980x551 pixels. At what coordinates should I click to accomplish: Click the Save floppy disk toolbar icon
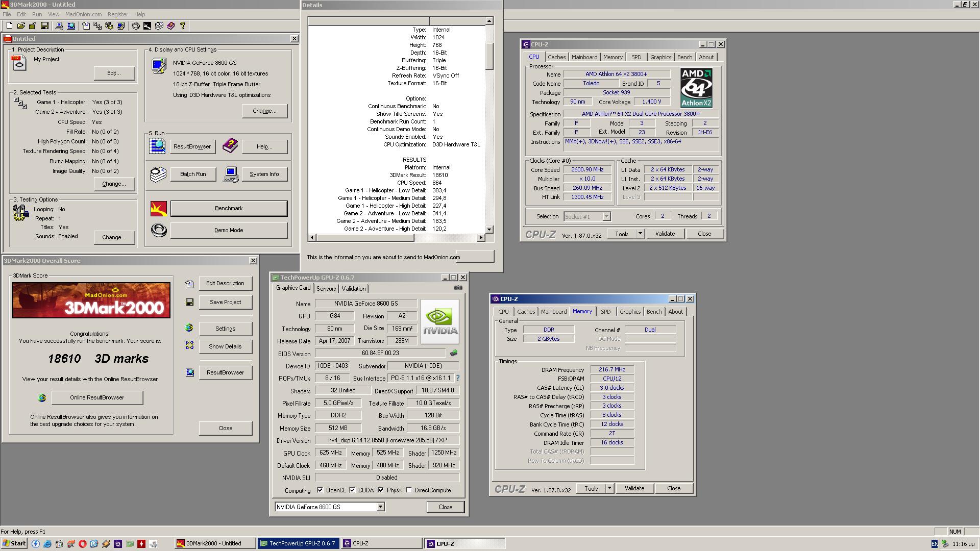pos(44,26)
